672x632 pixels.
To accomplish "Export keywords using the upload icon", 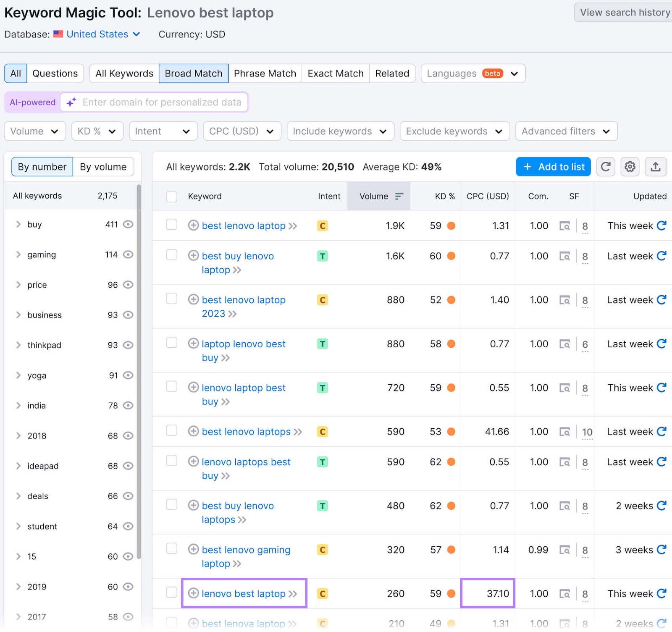I will 656,167.
